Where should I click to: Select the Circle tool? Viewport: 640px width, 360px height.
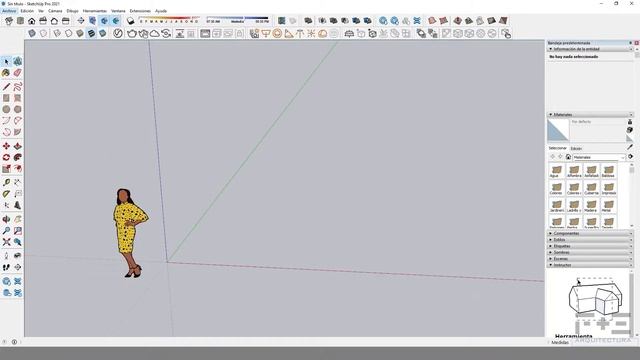coord(6,109)
